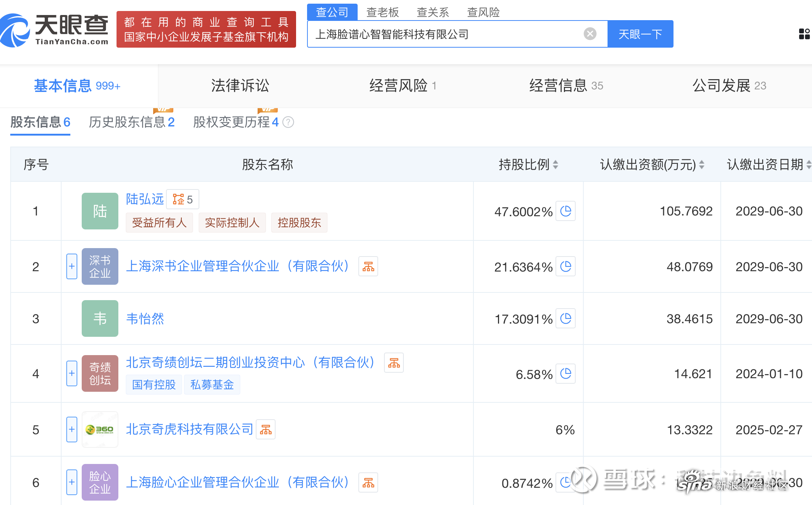Sort by 认缴出资日期 column arrows
This screenshot has height=505, width=812.
808,165
